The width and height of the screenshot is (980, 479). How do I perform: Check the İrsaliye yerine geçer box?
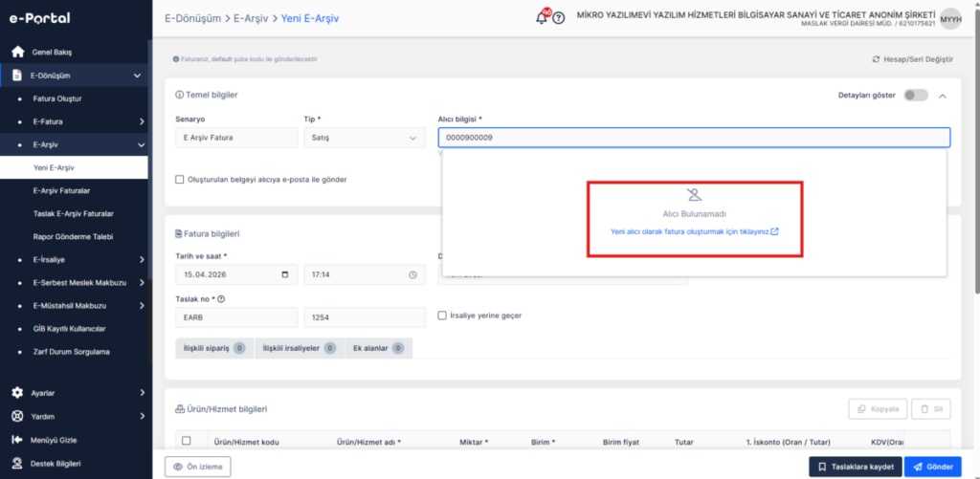click(x=442, y=316)
